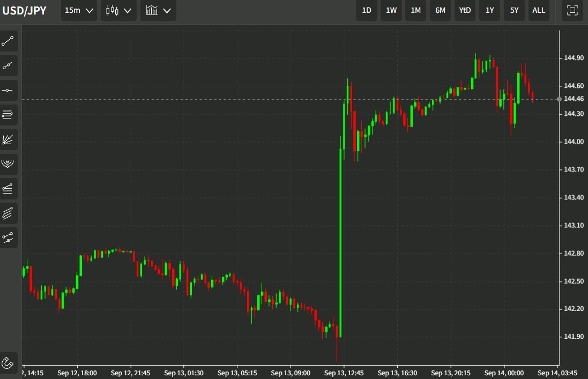Click the Sep 12, 21:45 time label

click(130, 373)
